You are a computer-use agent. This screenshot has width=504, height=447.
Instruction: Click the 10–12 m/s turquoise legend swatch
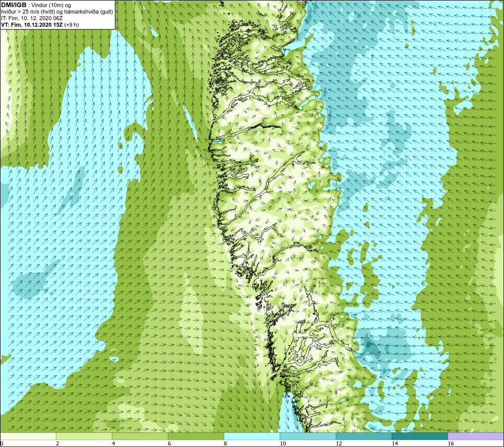pos(308,436)
